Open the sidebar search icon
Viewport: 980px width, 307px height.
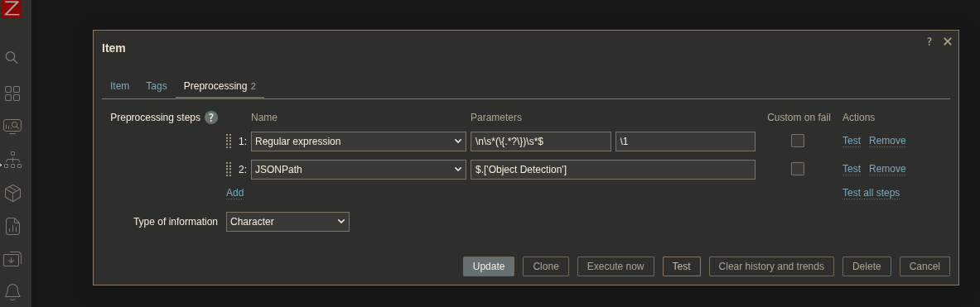coord(12,57)
